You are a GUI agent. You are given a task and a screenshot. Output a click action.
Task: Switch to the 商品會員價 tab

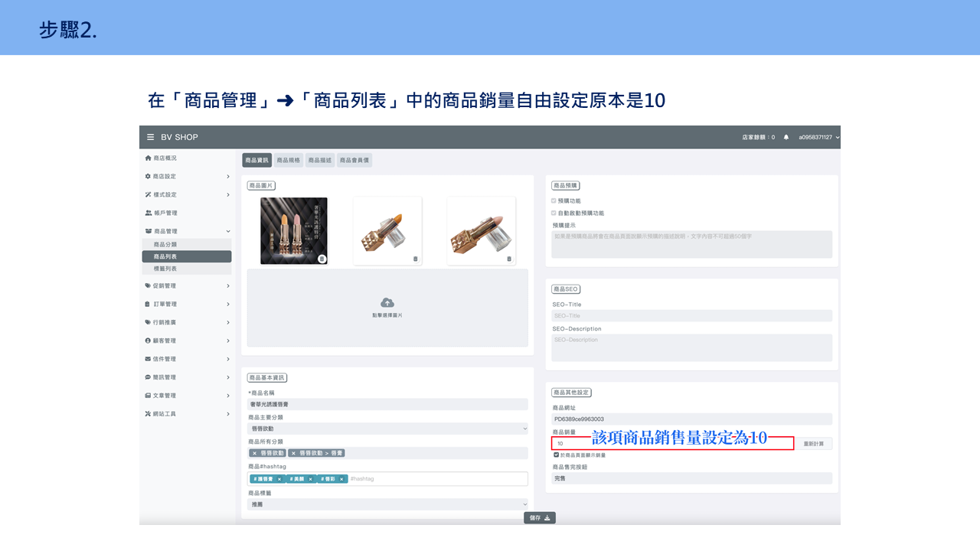pyautogui.click(x=354, y=160)
